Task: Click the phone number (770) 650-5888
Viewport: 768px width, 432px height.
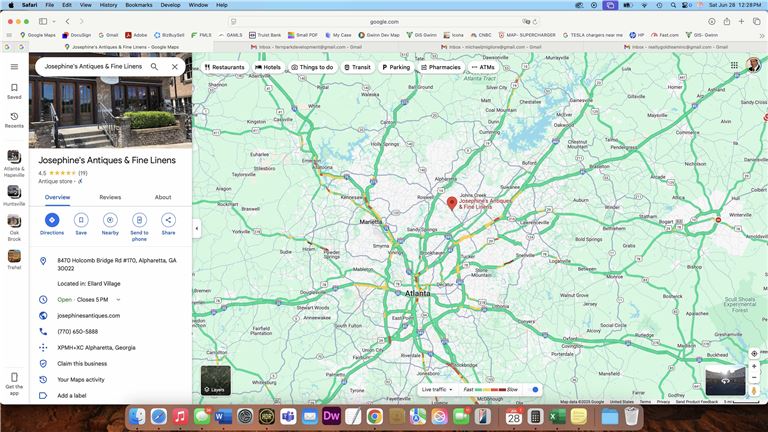Action: pyautogui.click(x=77, y=332)
